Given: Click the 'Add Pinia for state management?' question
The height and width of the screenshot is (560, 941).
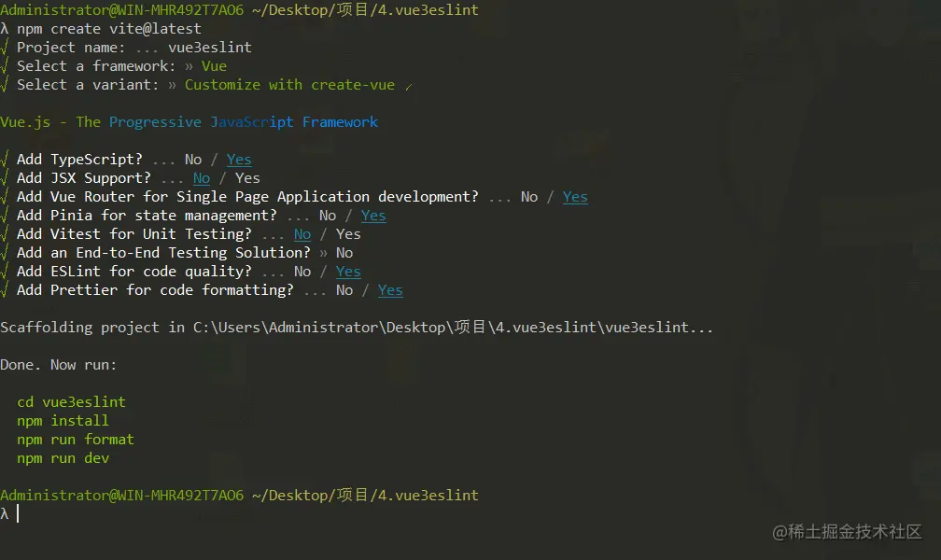Looking at the screenshot, I should click(x=147, y=216).
